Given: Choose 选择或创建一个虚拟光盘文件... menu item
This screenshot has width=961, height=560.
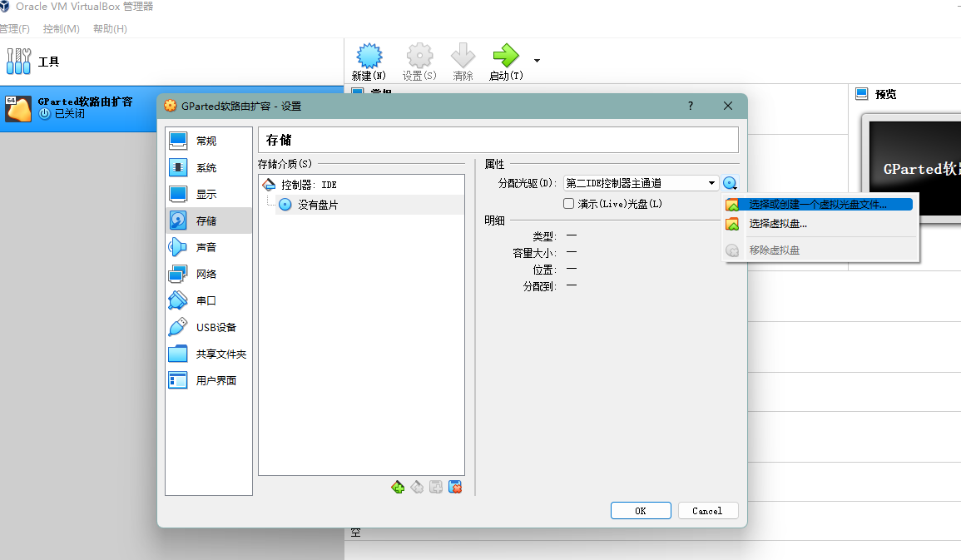Looking at the screenshot, I should (818, 205).
